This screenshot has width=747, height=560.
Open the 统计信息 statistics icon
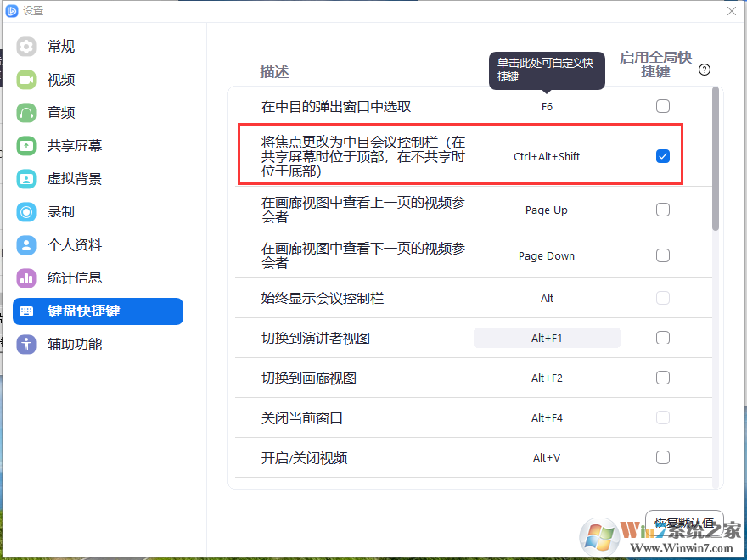pos(26,278)
